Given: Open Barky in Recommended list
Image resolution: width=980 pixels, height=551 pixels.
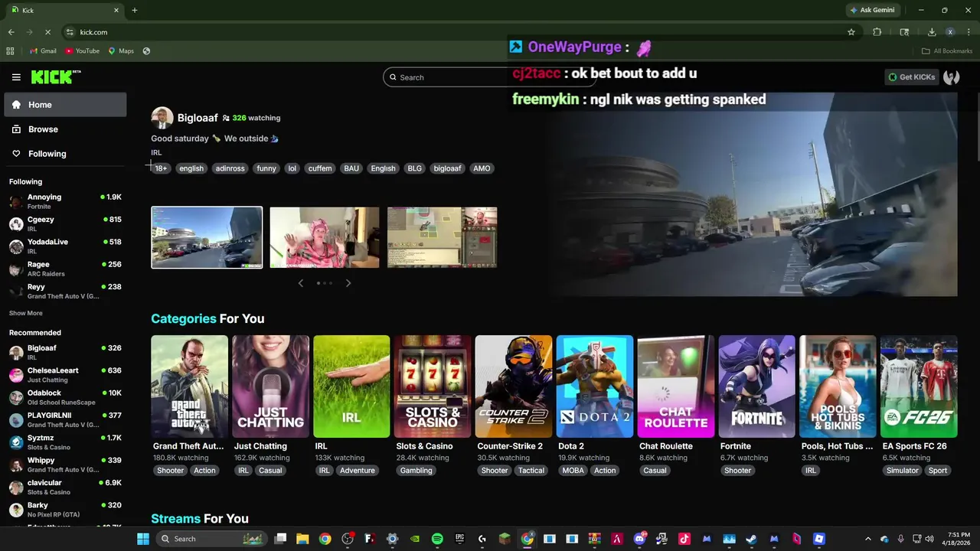Looking at the screenshot, I should (65, 510).
